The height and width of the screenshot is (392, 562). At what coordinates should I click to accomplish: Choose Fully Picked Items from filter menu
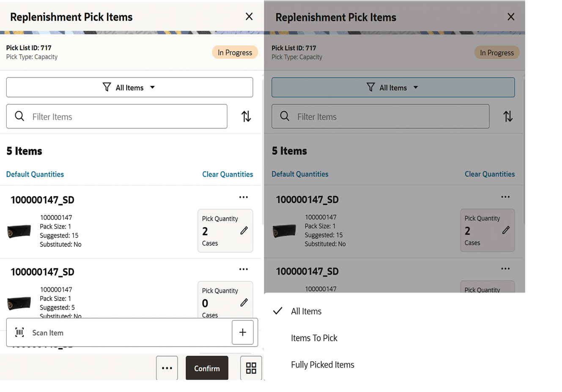tap(322, 365)
